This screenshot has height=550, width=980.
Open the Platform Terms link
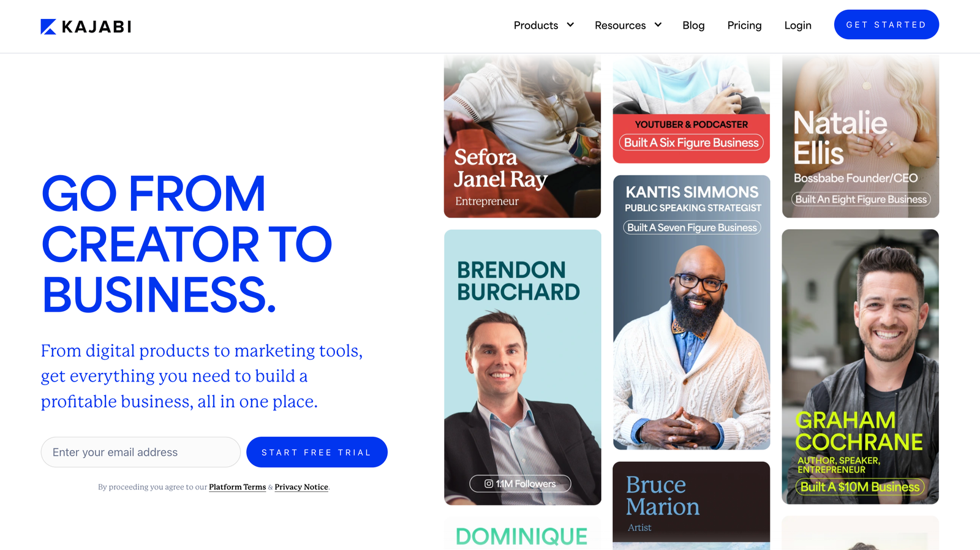237,487
